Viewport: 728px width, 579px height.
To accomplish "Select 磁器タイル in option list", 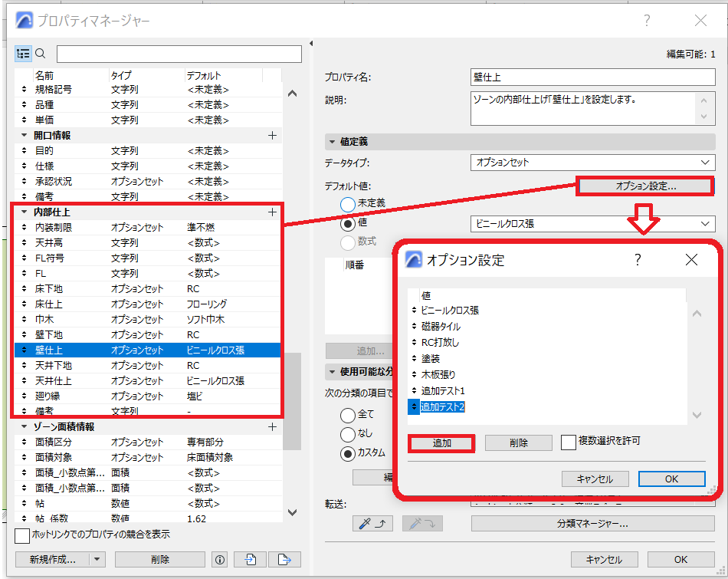I will pyautogui.click(x=441, y=327).
